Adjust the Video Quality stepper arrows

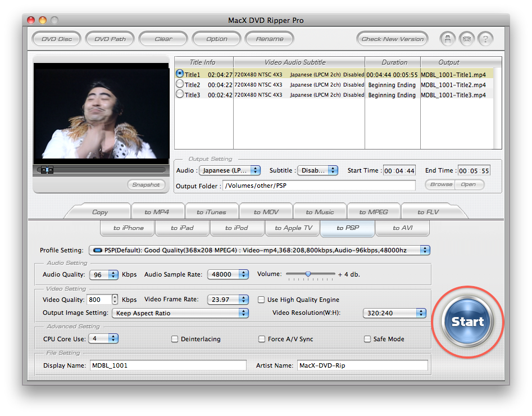click(x=115, y=300)
